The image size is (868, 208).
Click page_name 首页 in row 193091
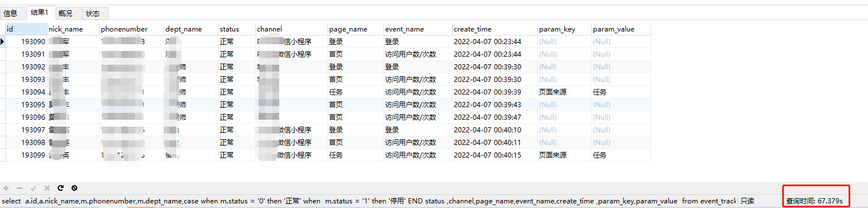click(355, 54)
